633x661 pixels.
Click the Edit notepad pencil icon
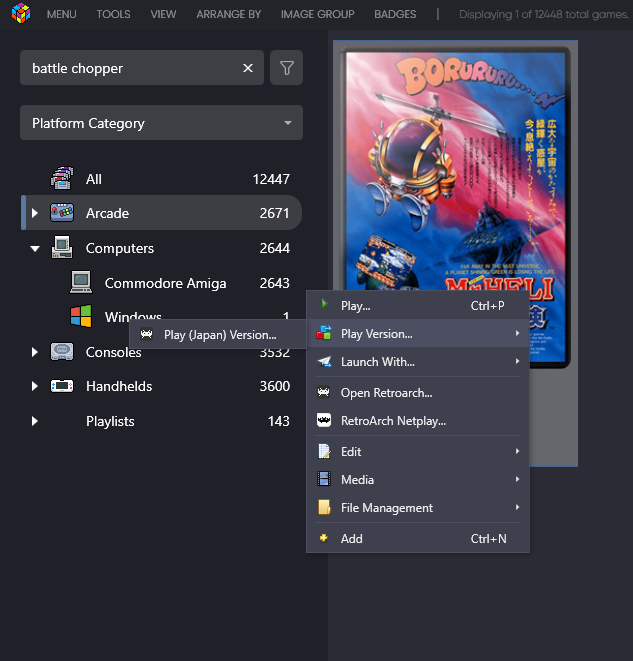(x=324, y=451)
